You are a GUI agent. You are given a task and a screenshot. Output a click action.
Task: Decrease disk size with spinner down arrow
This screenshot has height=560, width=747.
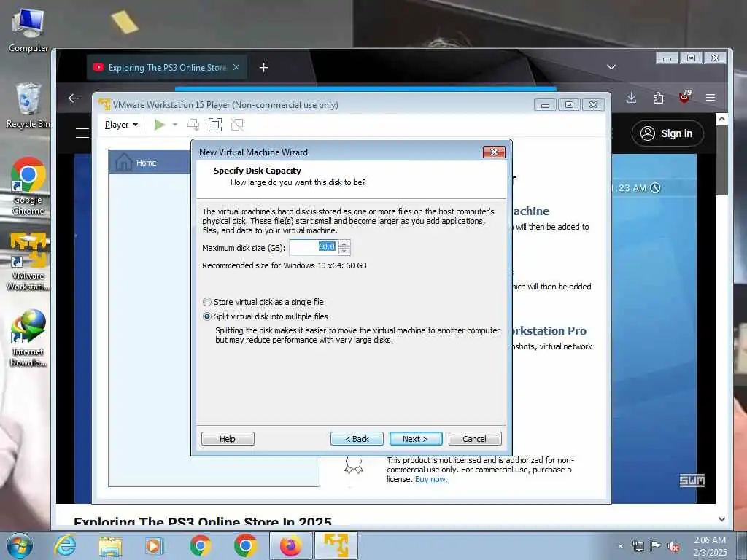344,251
